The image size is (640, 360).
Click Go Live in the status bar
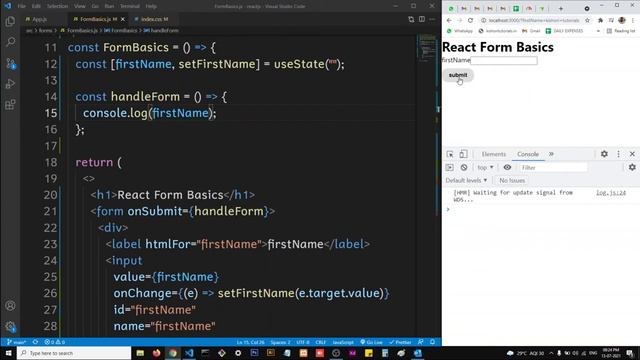371,342
